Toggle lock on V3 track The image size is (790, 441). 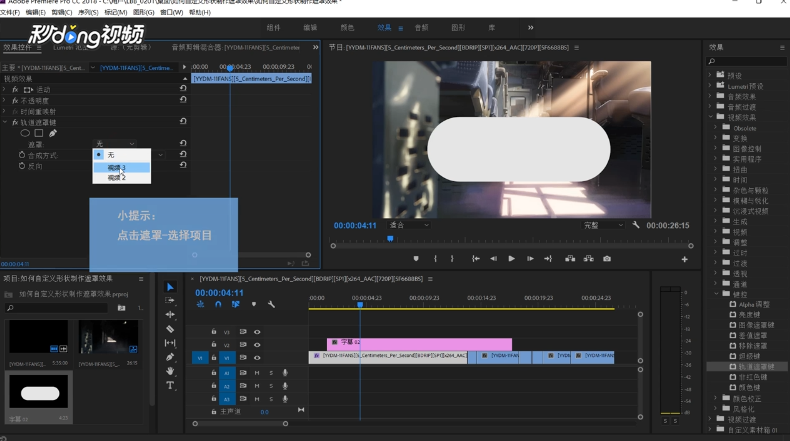pyautogui.click(x=214, y=332)
